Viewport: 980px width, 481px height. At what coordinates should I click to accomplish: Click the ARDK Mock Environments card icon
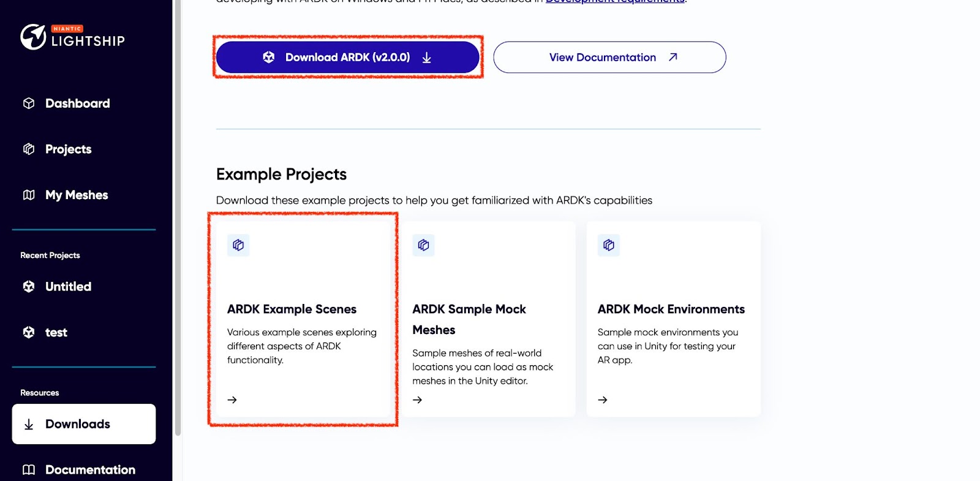609,245
